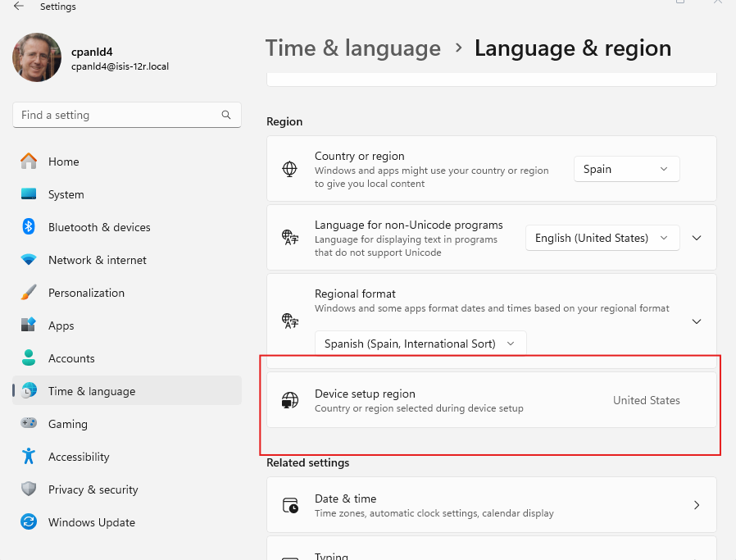The height and width of the screenshot is (560, 736).
Task: Click the Network wifi icon
Action: [29, 260]
